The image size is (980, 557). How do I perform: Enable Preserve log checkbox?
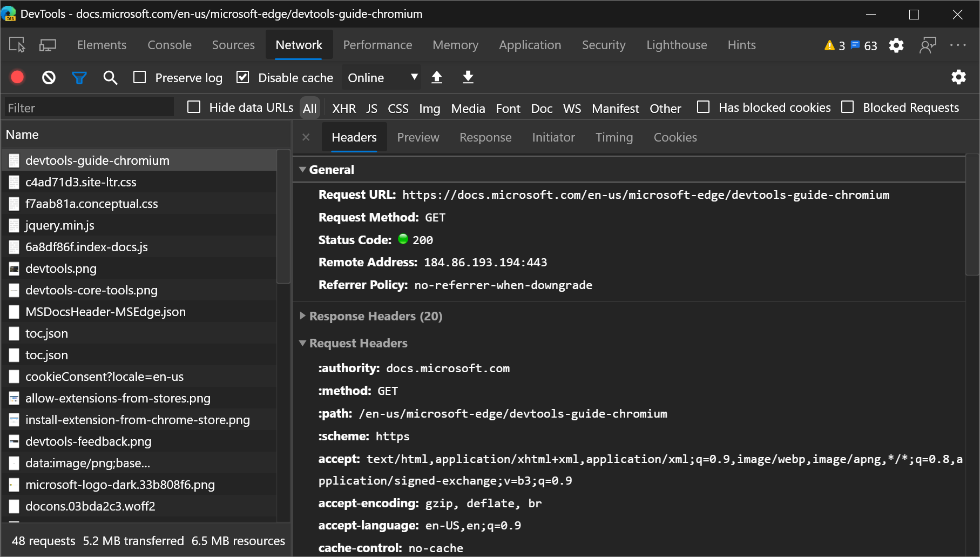pos(140,77)
